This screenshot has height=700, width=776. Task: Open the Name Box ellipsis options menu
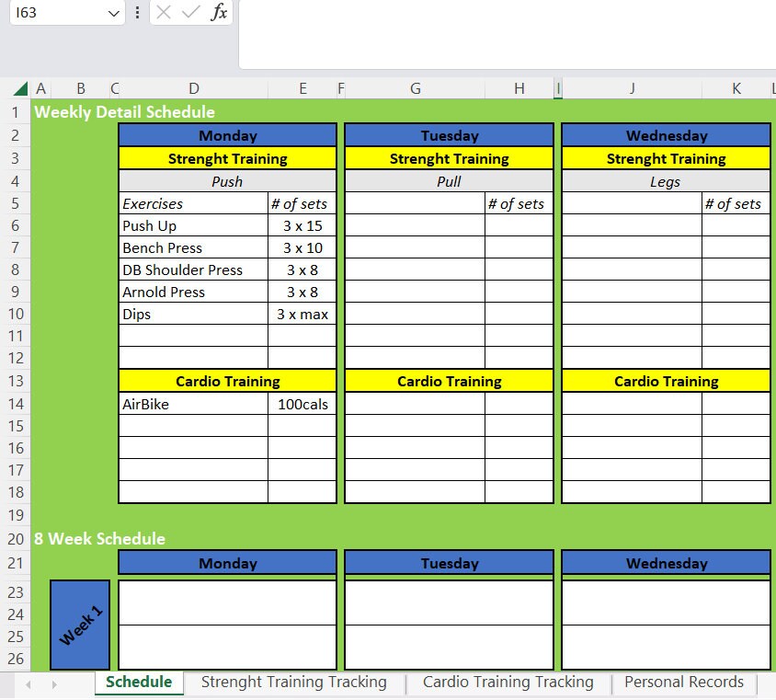tap(135, 14)
